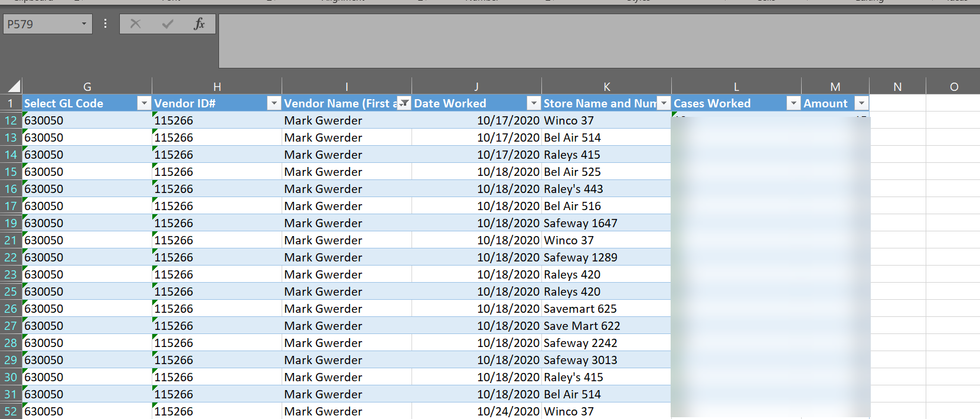This screenshot has width=980, height=419.
Task: Click Raleys 420 in row 23
Action: click(606, 274)
